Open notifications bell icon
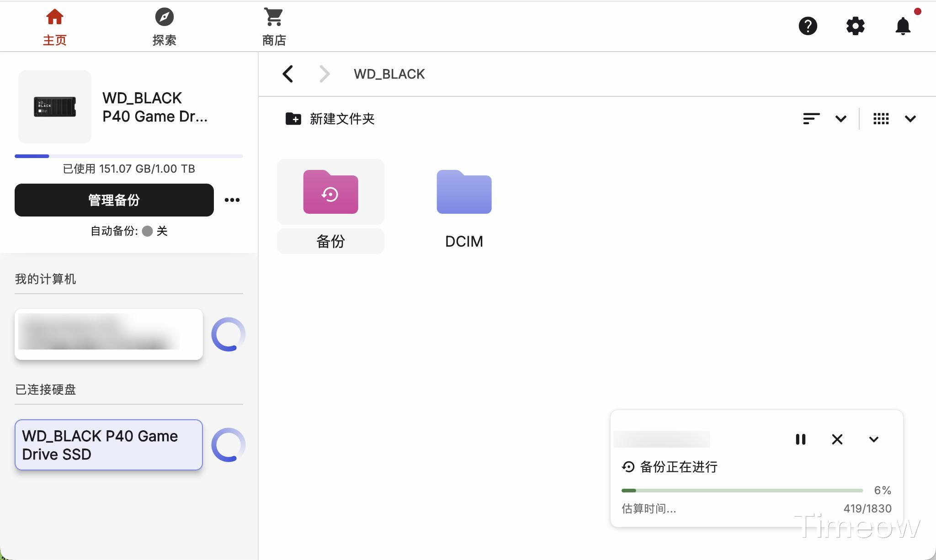This screenshot has width=936, height=560. 903,26
